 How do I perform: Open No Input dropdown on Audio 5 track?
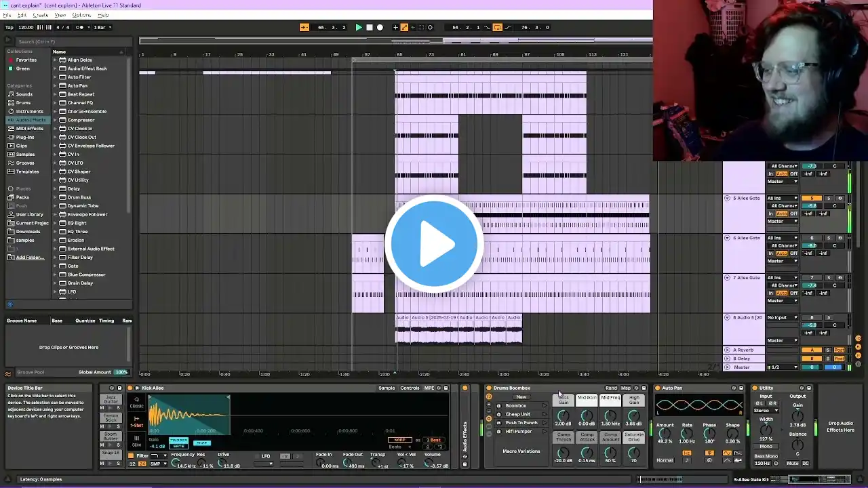(x=782, y=317)
